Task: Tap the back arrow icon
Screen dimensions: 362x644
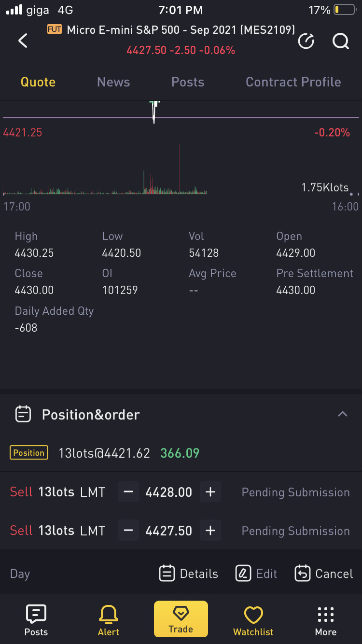Action: tap(23, 41)
